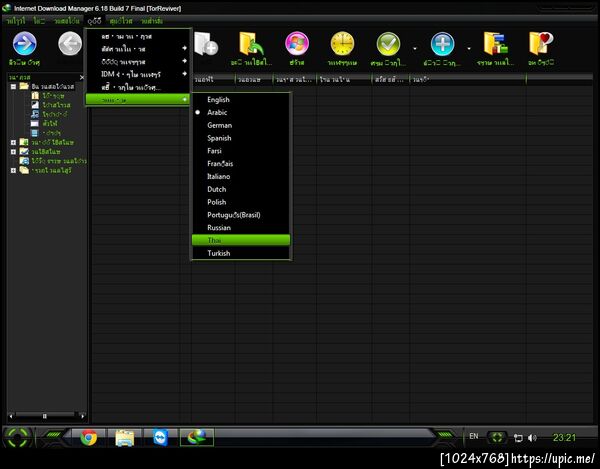Click the network icon in system tray
The image size is (600, 469).
(x=518, y=438)
